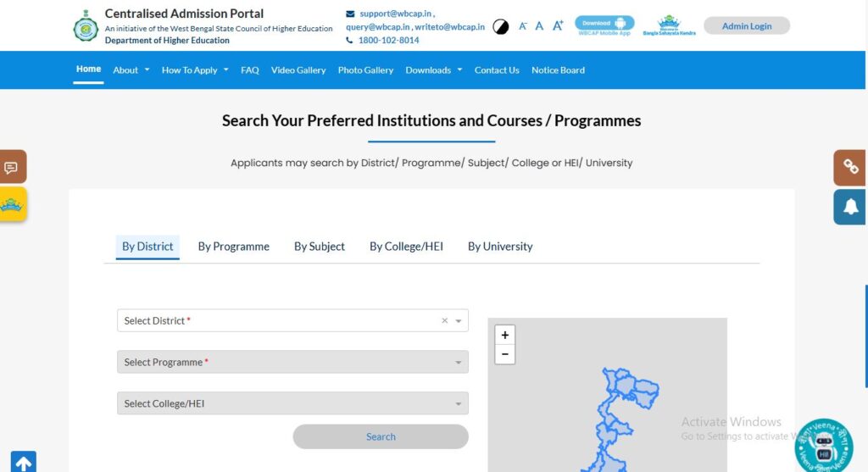Screen dimensions: 868x472
Task: Toggle the high contrast mode icon
Action: click(500, 26)
